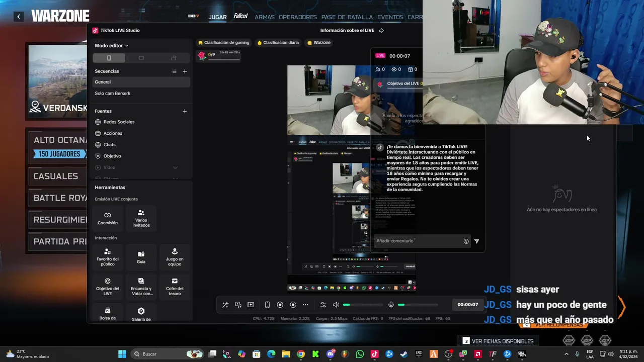Select the Solo cam Berserk scene
The height and width of the screenshot is (362, 644).
pyautogui.click(x=141, y=94)
